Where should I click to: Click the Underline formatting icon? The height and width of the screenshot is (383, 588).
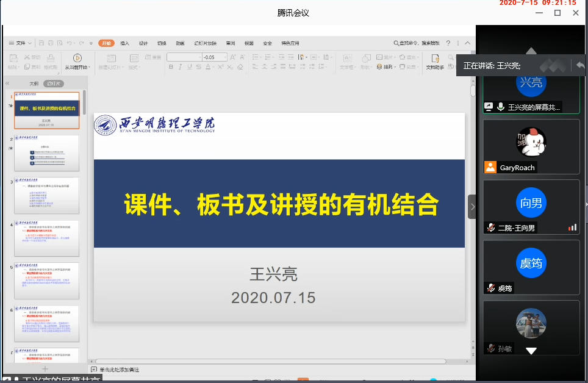point(190,67)
